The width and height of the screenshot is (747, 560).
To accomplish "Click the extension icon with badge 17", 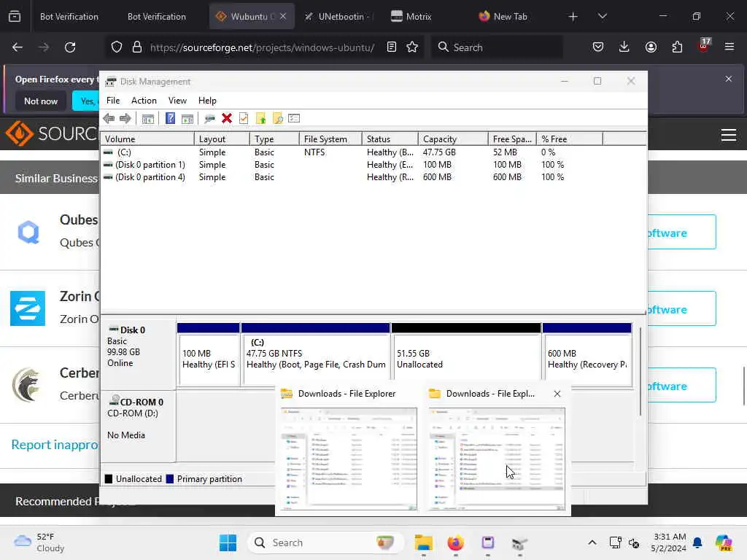I will point(704,46).
